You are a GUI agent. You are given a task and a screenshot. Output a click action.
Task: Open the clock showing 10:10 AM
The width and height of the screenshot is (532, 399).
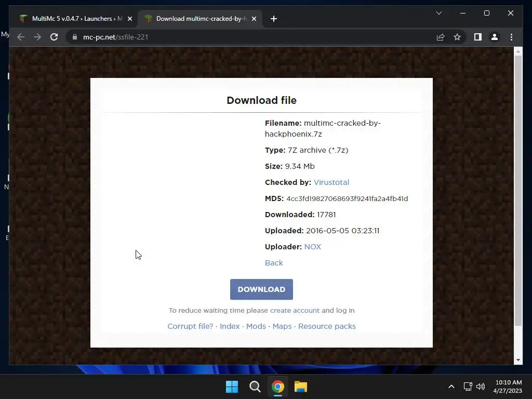pos(508,387)
